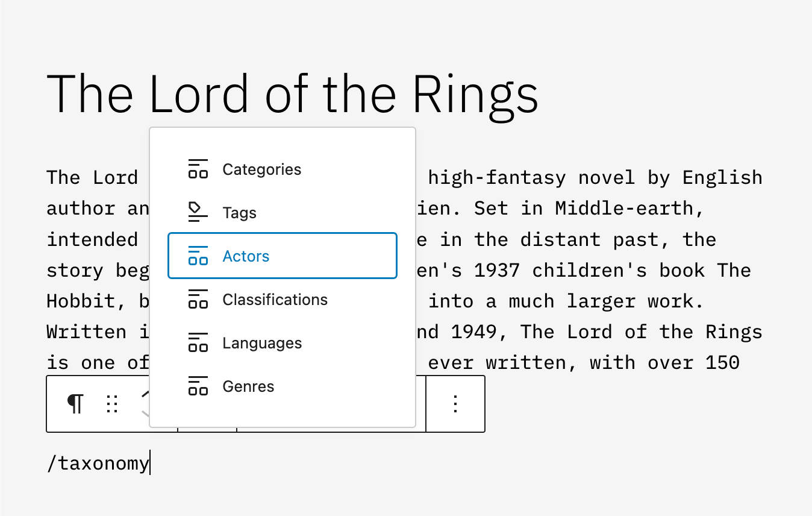
Task: Click the title The Lord of the Rings
Action: pos(293,94)
